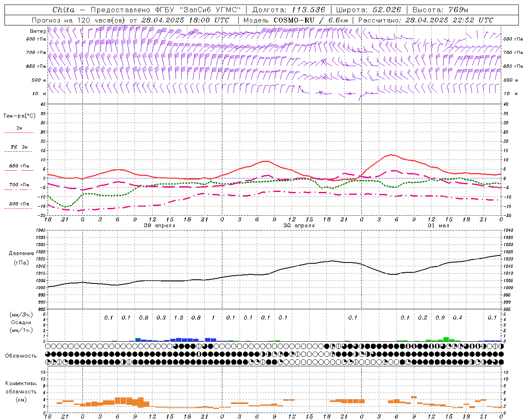Click the (мм/3ч.) precipitation unit label
Image resolution: width=525 pixels, height=420 pixels.
21,315
